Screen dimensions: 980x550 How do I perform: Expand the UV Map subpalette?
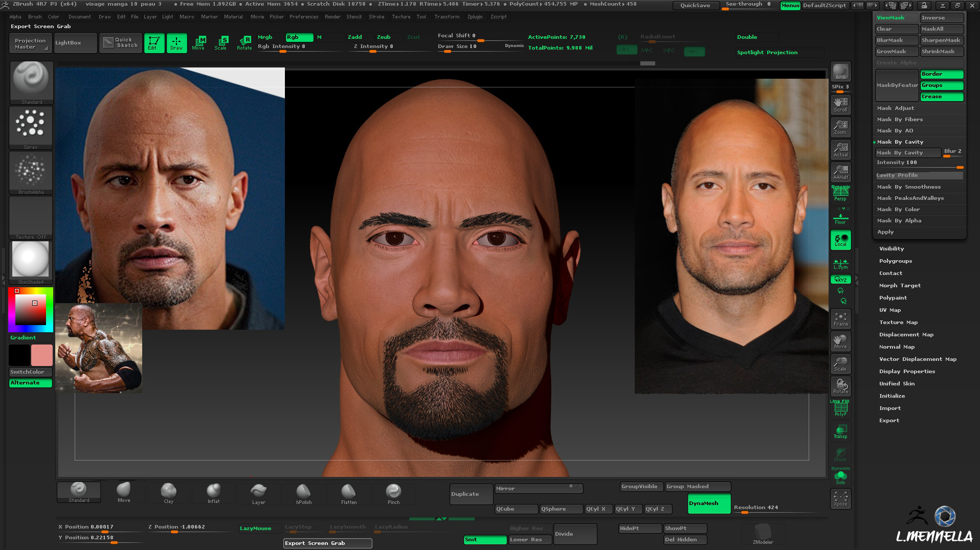pyautogui.click(x=890, y=310)
